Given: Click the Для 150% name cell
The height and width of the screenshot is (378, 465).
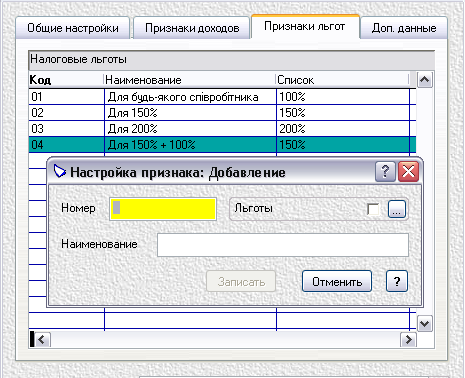Looking at the screenshot, I should point(190,113).
